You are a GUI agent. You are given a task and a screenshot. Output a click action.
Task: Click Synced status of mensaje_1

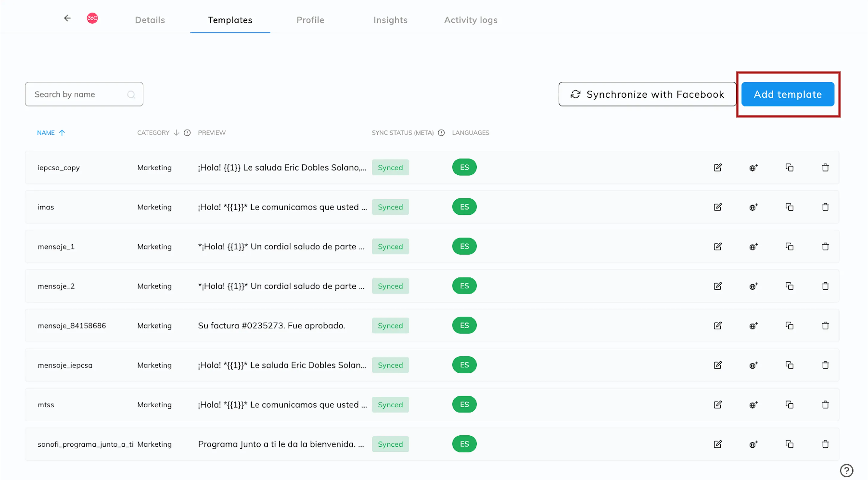(x=390, y=246)
